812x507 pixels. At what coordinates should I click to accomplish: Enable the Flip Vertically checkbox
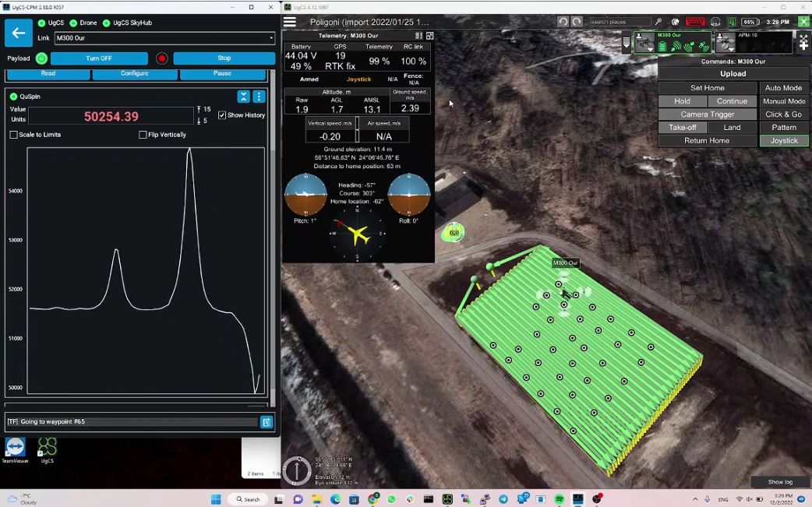click(x=143, y=135)
